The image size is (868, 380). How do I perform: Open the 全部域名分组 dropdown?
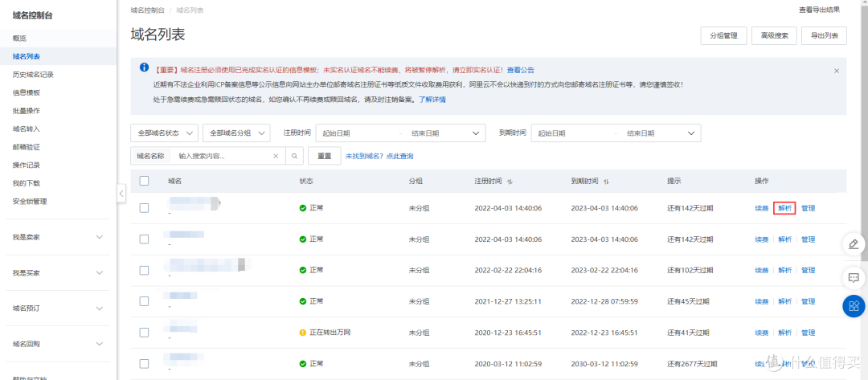click(x=236, y=133)
